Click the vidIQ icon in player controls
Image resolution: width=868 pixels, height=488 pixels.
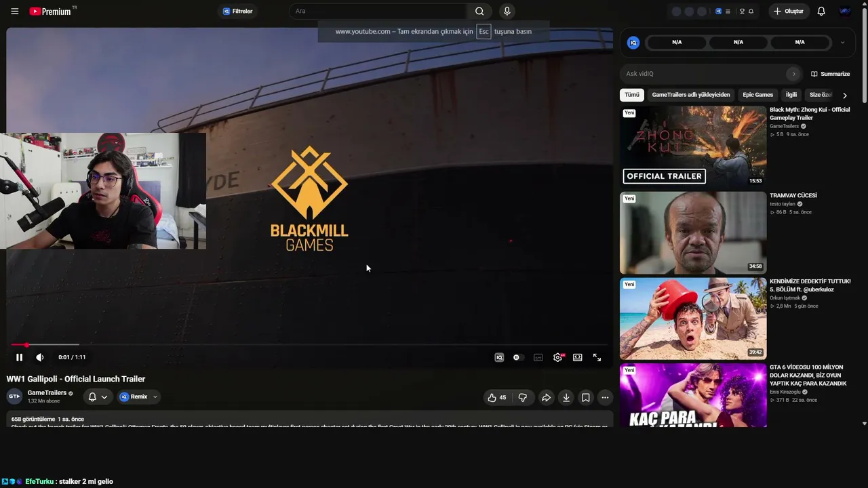[499, 357]
